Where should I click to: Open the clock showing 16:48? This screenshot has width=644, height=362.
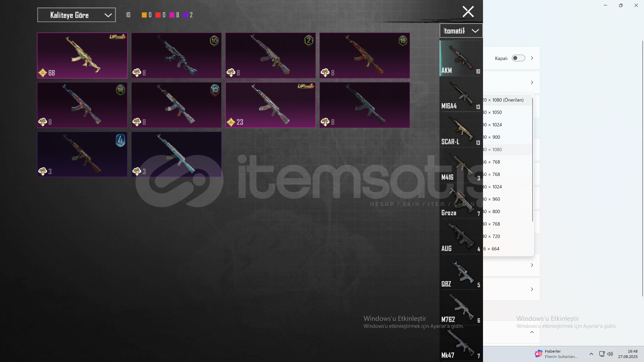pos(628,354)
